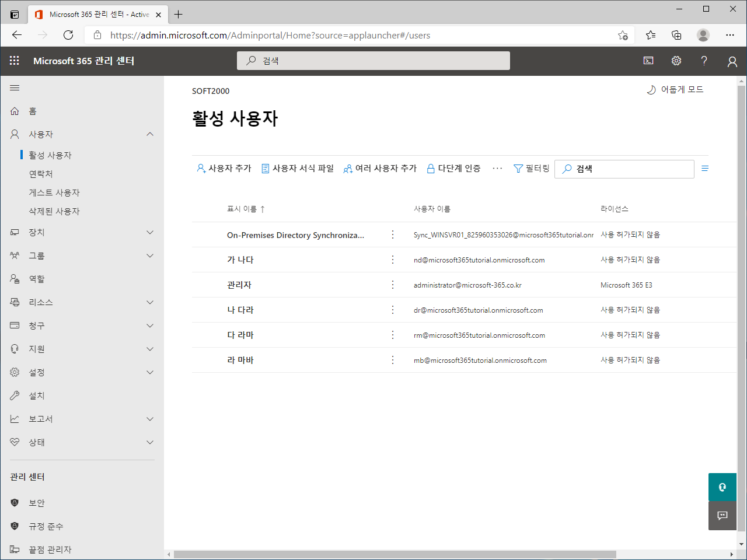This screenshot has height=560, width=747.
Task: Open the app launcher waffle icon
Action: tap(15, 61)
